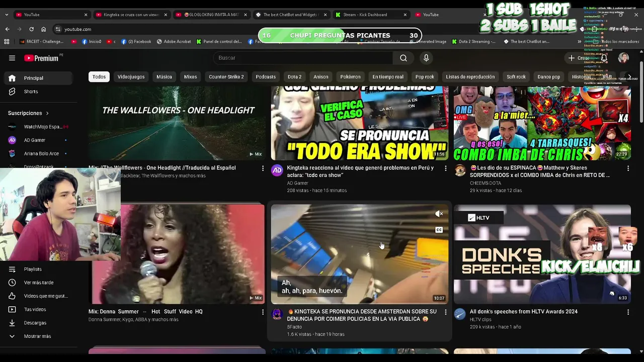Select the Soft rock filter chip
644x362 pixels.
[516, 77]
